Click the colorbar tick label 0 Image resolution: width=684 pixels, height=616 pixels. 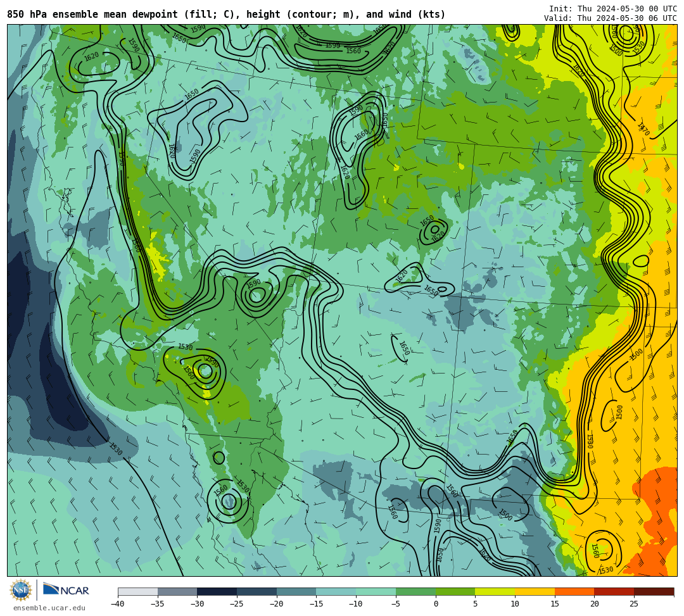click(436, 604)
